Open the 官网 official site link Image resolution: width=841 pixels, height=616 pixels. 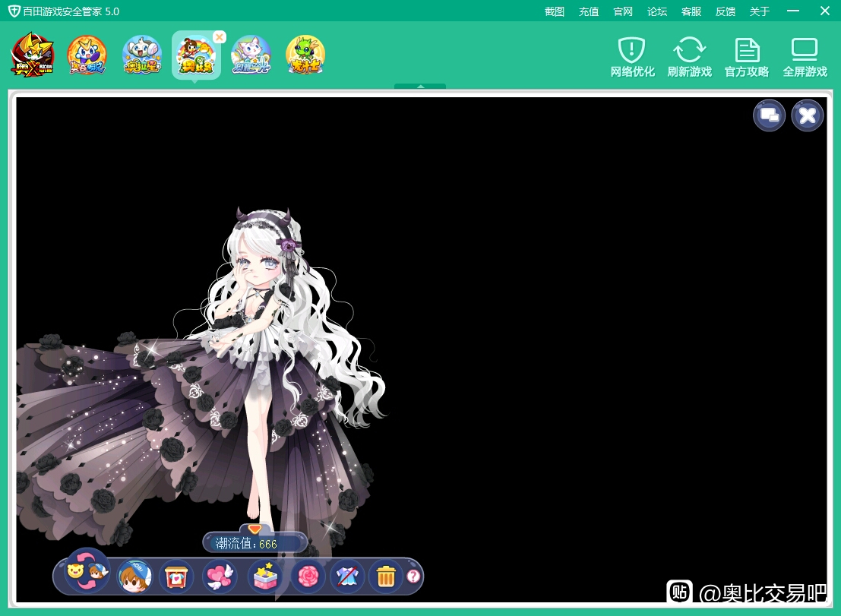tap(623, 11)
